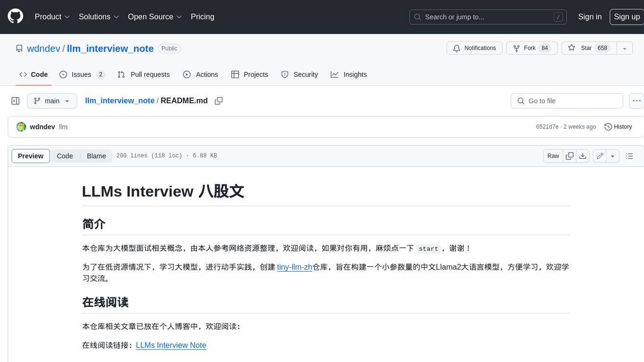Image resolution: width=644 pixels, height=362 pixels.
Task: Expand the Open Source menu
Action: pos(155,17)
